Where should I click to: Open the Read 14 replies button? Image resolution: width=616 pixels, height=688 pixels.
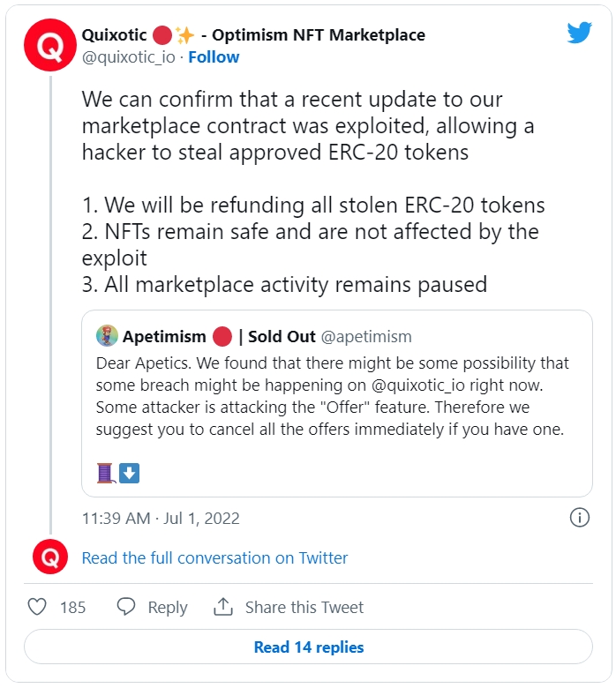click(x=308, y=647)
